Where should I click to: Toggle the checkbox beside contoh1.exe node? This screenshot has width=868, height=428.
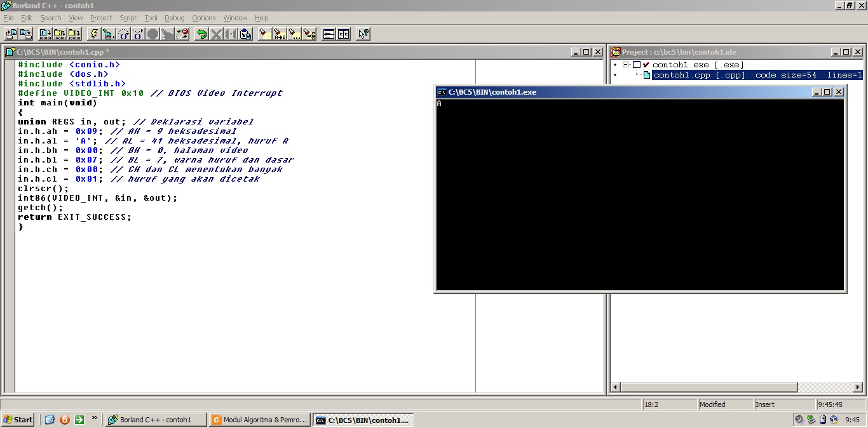(x=637, y=65)
